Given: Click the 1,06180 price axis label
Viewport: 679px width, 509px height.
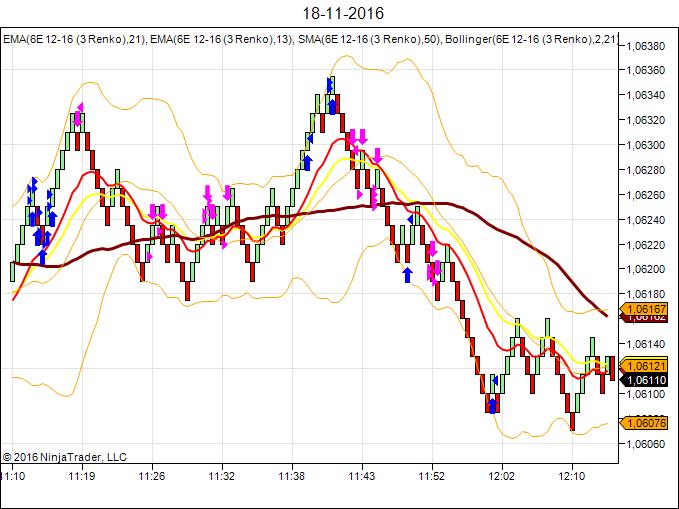Looking at the screenshot, I should 646,295.
